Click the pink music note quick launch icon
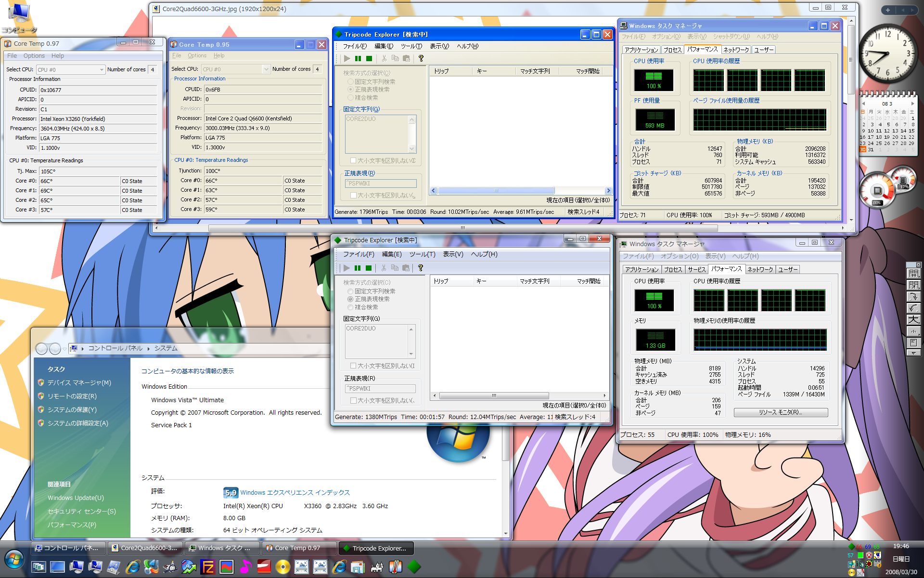This screenshot has height=578, width=924. tap(245, 567)
